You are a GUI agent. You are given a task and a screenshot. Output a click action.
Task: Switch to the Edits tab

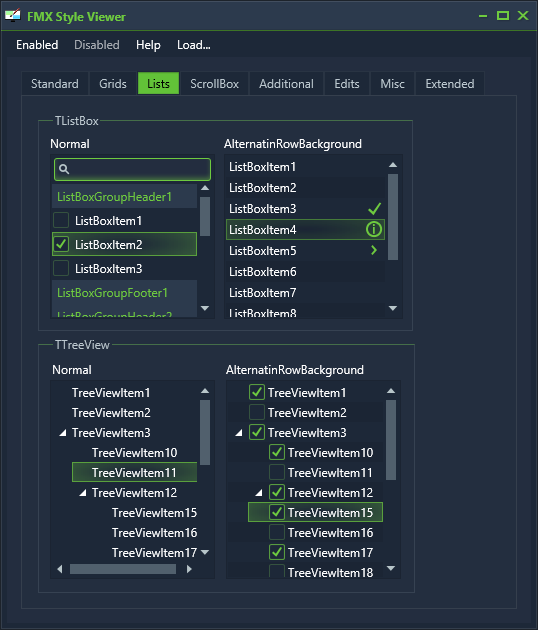[347, 84]
